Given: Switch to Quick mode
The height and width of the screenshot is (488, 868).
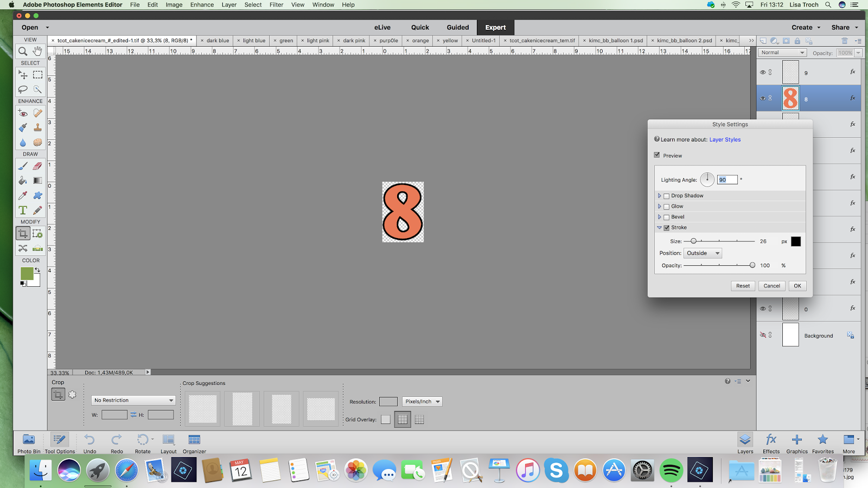Looking at the screenshot, I should tap(420, 27).
